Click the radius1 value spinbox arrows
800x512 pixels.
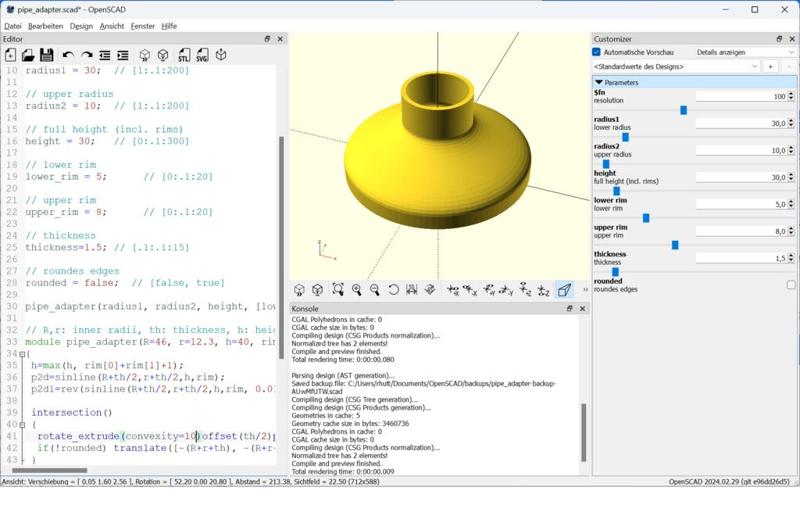click(791, 123)
